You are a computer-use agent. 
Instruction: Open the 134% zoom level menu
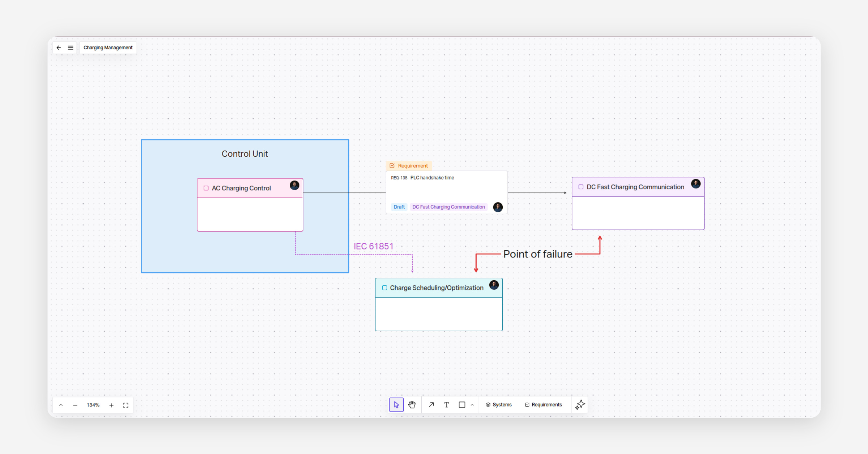tap(93, 405)
